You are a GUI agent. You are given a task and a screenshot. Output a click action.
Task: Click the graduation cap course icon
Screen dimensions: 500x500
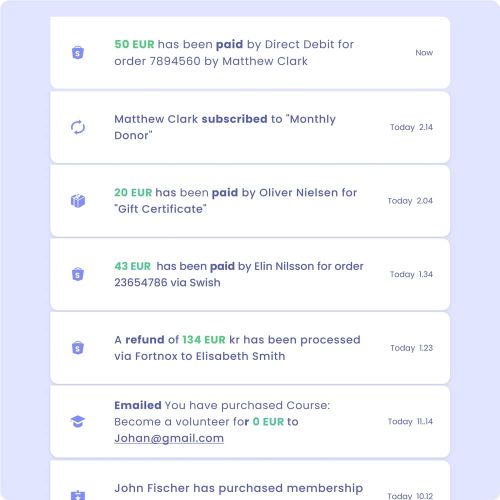[78, 422]
